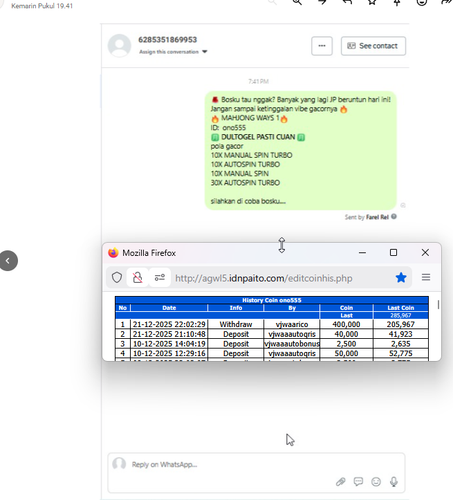
Task: Open the three-dots more options button
Action: tap(322, 46)
